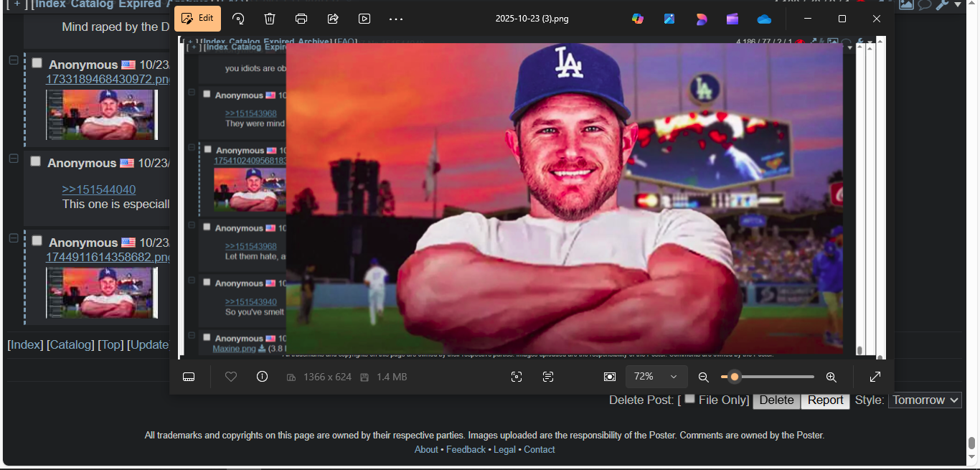Start slideshow in Photos toolbar

(364, 19)
